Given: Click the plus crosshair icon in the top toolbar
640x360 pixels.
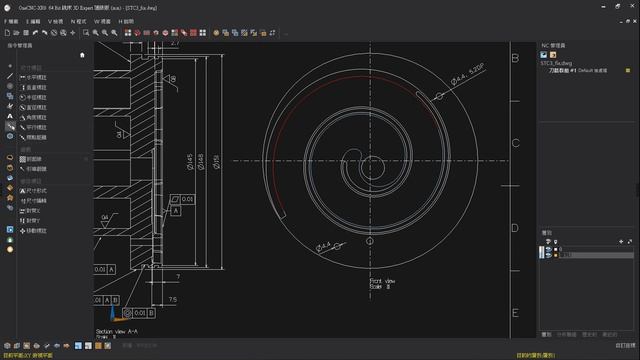Looking at the screenshot, I should click(x=73, y=33).
